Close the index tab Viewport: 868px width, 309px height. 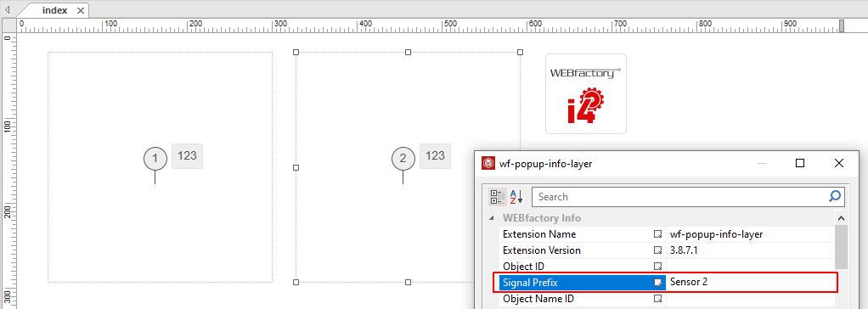click(81, 10)
